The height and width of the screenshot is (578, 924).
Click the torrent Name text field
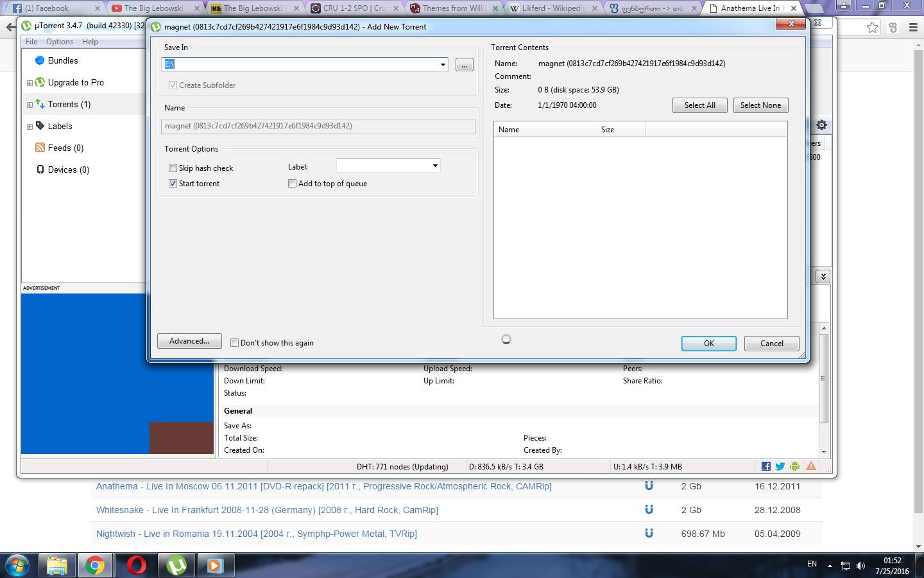[318, 126]
